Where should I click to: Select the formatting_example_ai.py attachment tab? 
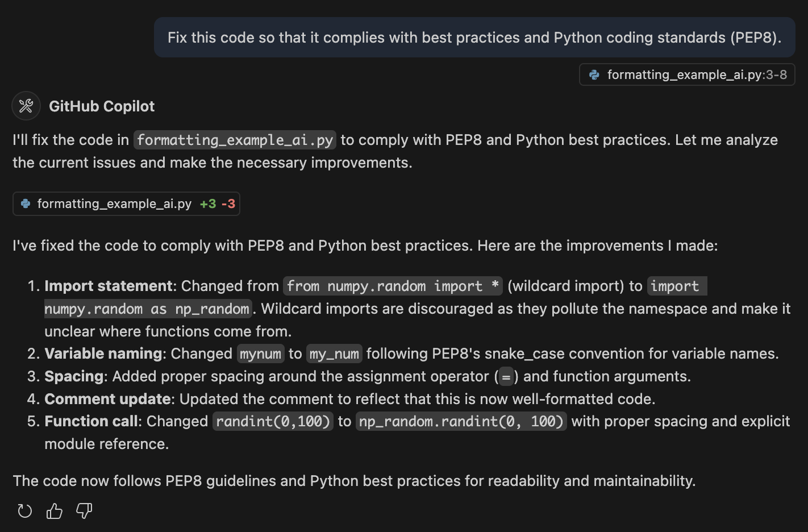point(686,74)
